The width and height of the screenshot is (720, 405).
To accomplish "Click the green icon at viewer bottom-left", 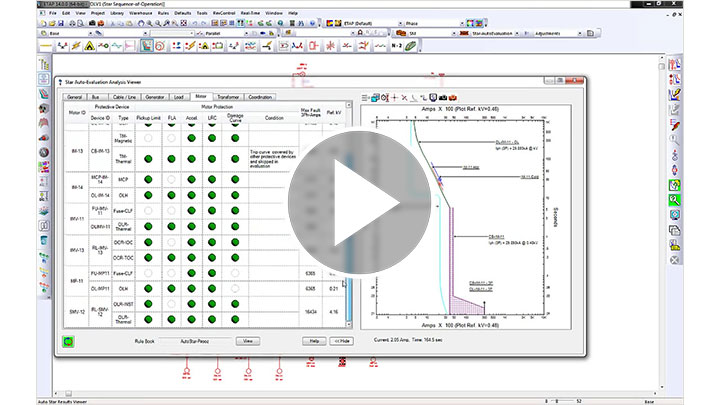I will tap(69, 341).
